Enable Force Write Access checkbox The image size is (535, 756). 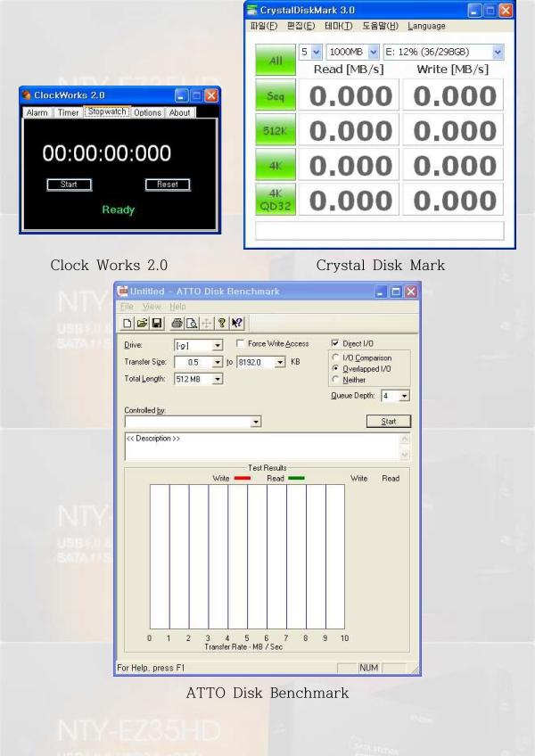click(240, 343)
